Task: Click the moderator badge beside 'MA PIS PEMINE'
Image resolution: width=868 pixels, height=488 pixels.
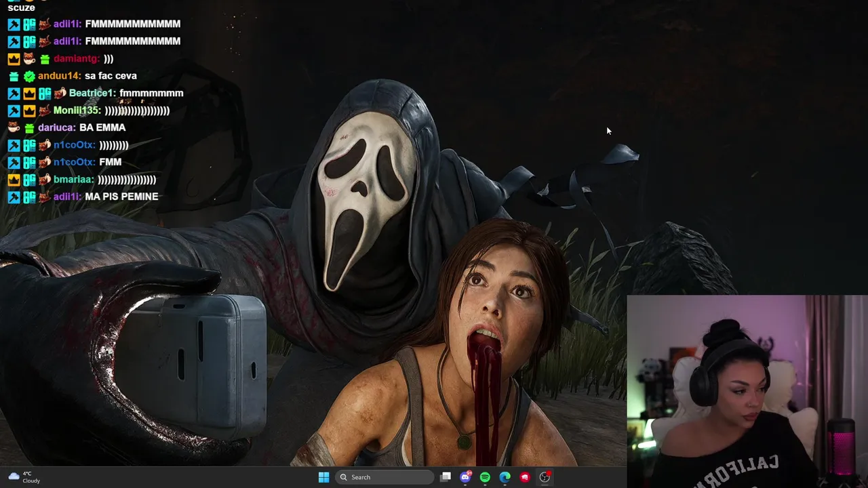Action: tap(14, 197)
